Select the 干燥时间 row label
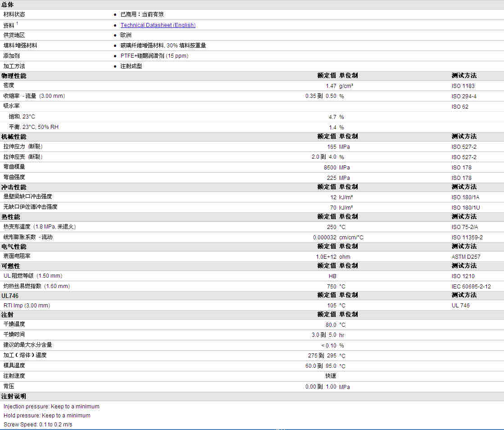 [x=14, y=334]
